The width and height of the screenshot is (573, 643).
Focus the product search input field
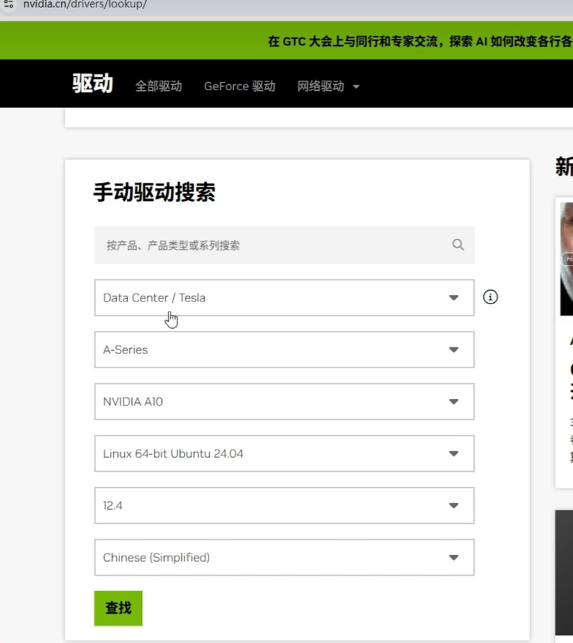coord(284,245)
